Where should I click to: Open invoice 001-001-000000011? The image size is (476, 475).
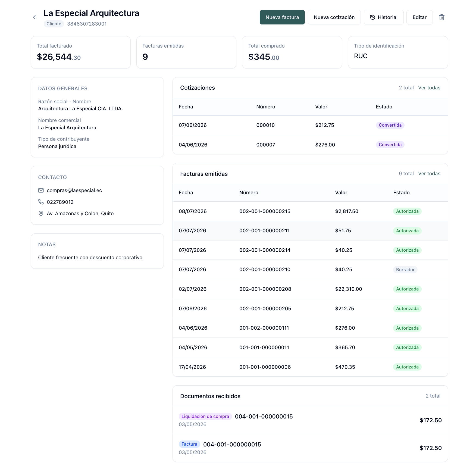[310, 348]
